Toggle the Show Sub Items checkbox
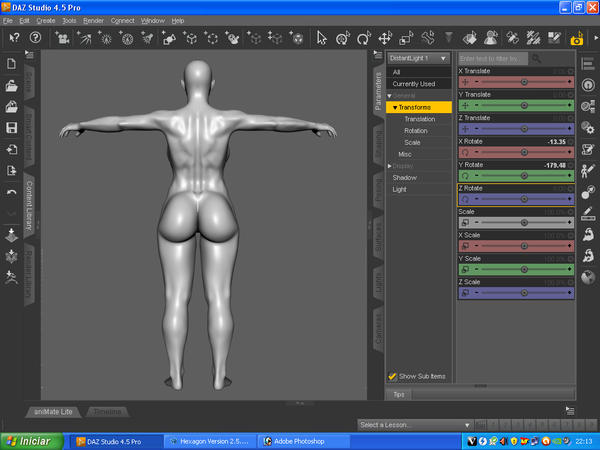 click(393, 376)
